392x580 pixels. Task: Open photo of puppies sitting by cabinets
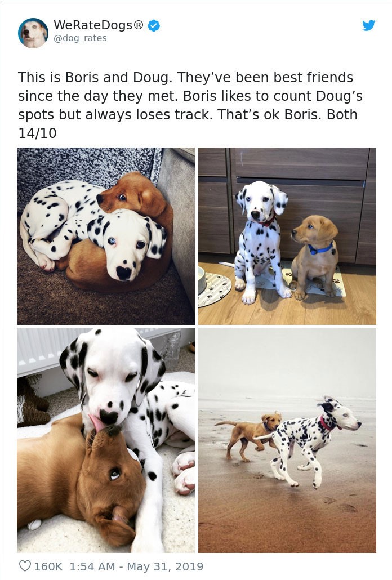[x=287, y=236]
